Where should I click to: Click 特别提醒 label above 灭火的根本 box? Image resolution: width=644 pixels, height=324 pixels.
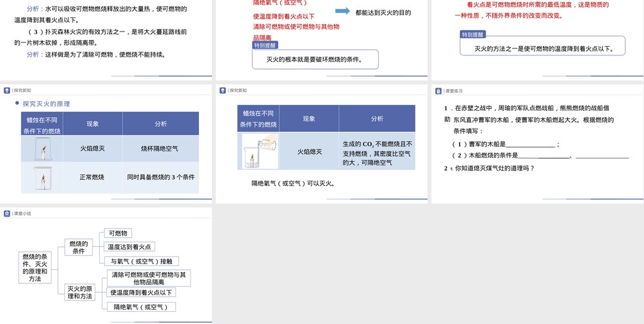click(265, 46)
